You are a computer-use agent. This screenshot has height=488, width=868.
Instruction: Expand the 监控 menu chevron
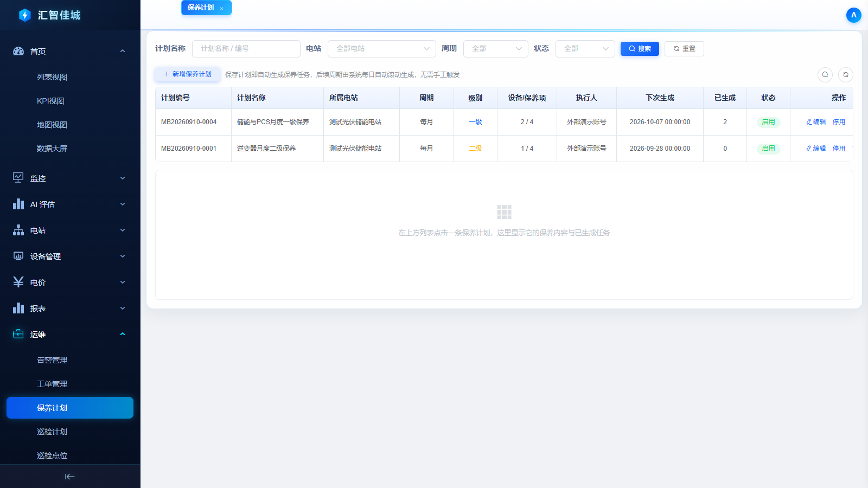[x=123, y=178]
